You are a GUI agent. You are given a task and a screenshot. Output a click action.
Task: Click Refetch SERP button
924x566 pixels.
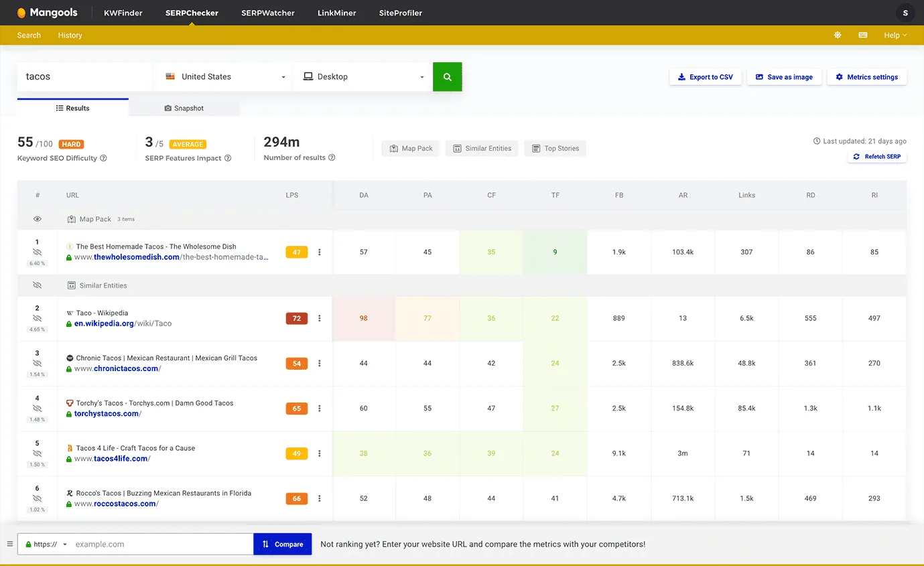877,157
